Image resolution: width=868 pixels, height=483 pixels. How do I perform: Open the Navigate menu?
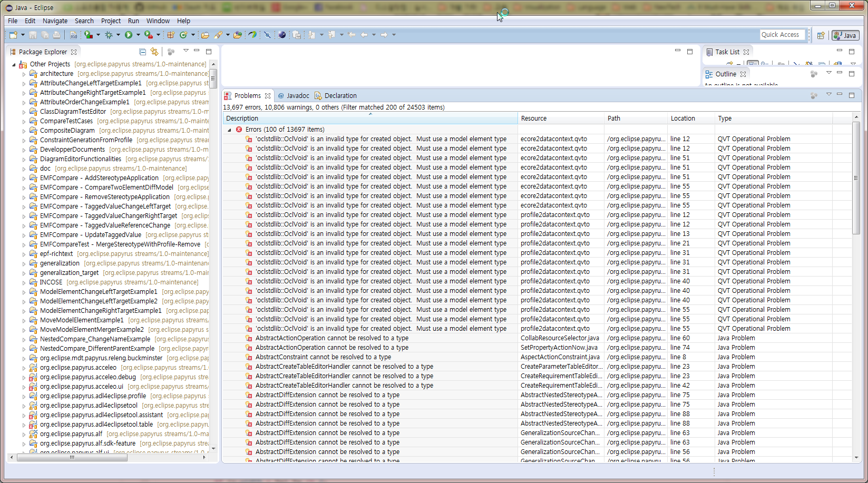coord(55,21)
